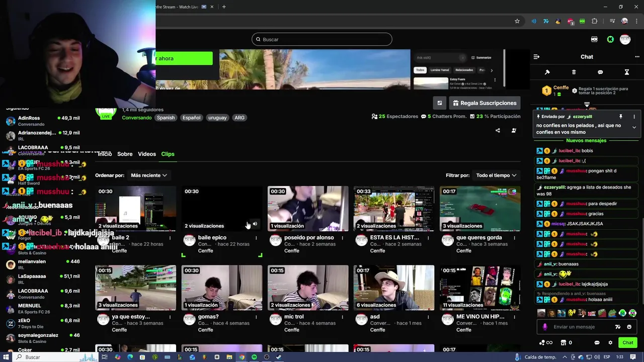Toggle mute icon on baile epico clip preview
Image resolution: width=644 pixels, height=362 pixels.
[255, 224]
